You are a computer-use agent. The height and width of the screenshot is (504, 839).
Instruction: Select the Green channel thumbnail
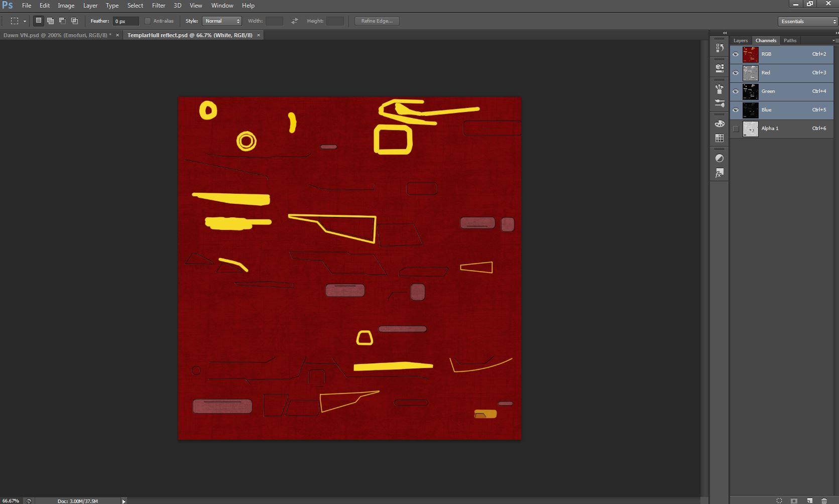click(x=751, y=91)
